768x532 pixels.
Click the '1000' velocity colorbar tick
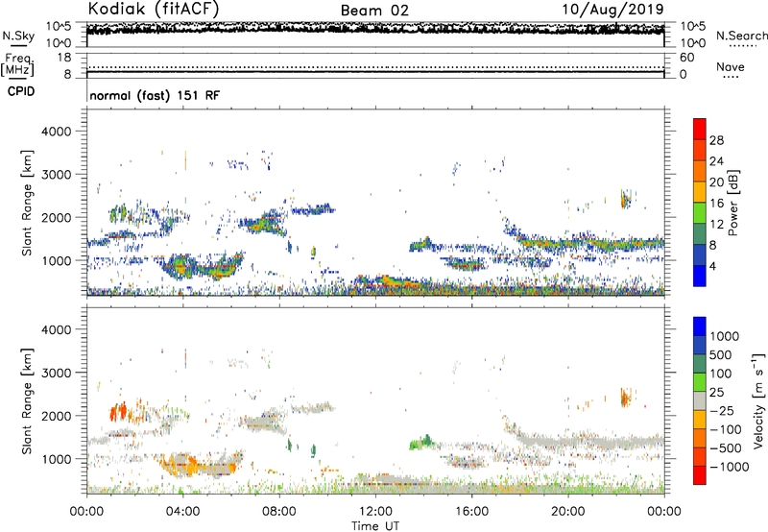[725, 336]
